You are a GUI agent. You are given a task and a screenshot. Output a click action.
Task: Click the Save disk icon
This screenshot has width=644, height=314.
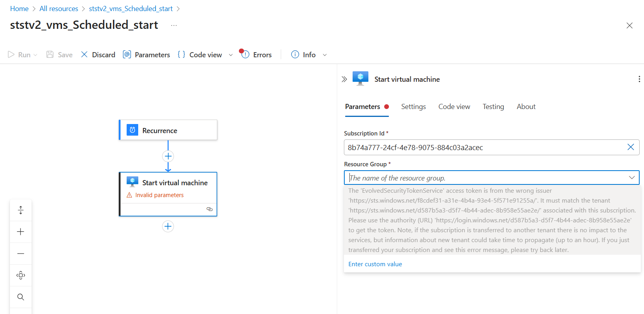pyautogui.click(x=50, y=55)
